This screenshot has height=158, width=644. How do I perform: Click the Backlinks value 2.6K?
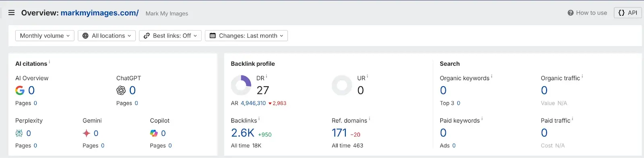pos(243,133)
